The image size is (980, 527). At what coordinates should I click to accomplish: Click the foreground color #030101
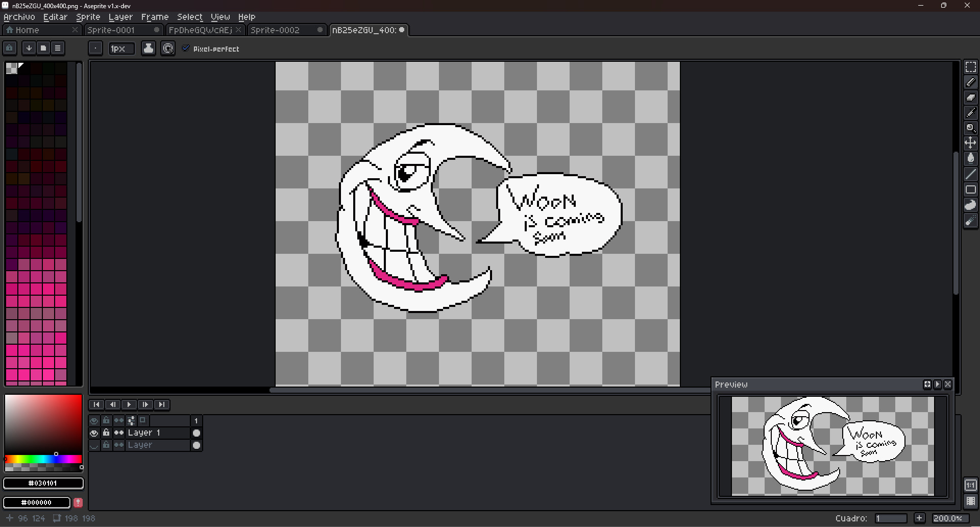[43, 483]
